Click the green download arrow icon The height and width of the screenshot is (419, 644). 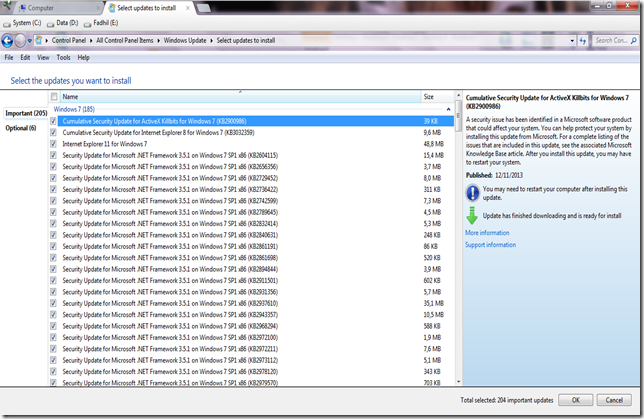tap(472, 216)
